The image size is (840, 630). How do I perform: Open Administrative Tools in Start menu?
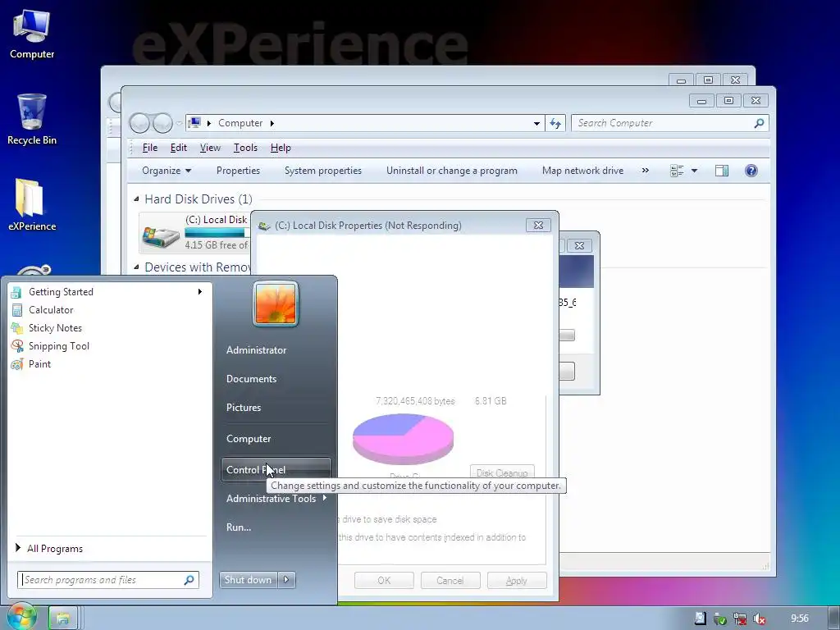(x=276, y=499)
